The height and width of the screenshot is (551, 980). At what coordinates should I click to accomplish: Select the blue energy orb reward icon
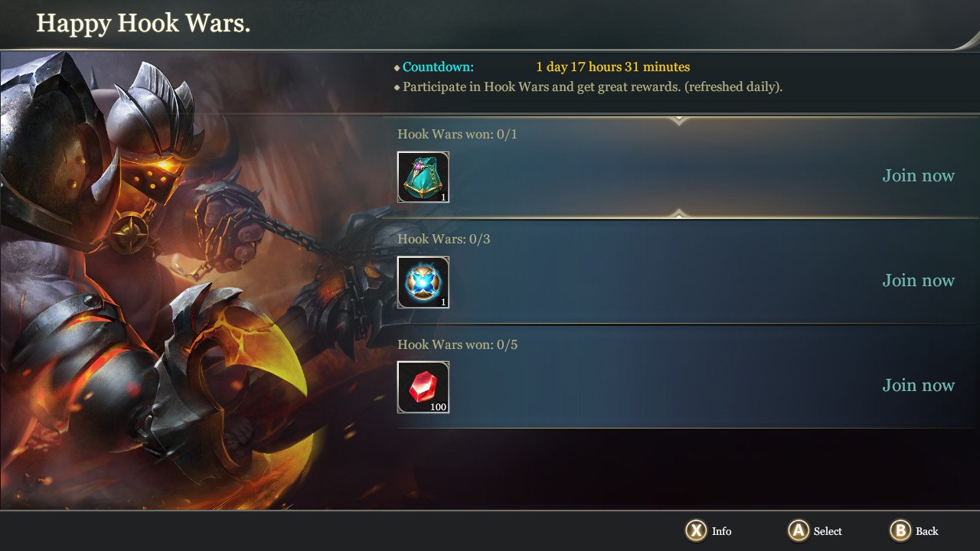point(423,282)
